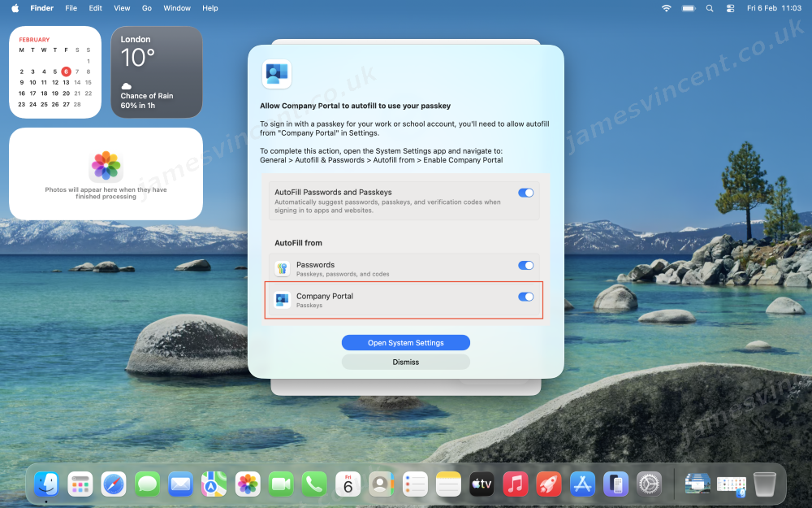Open Safari from the dock

coord(114,484)
